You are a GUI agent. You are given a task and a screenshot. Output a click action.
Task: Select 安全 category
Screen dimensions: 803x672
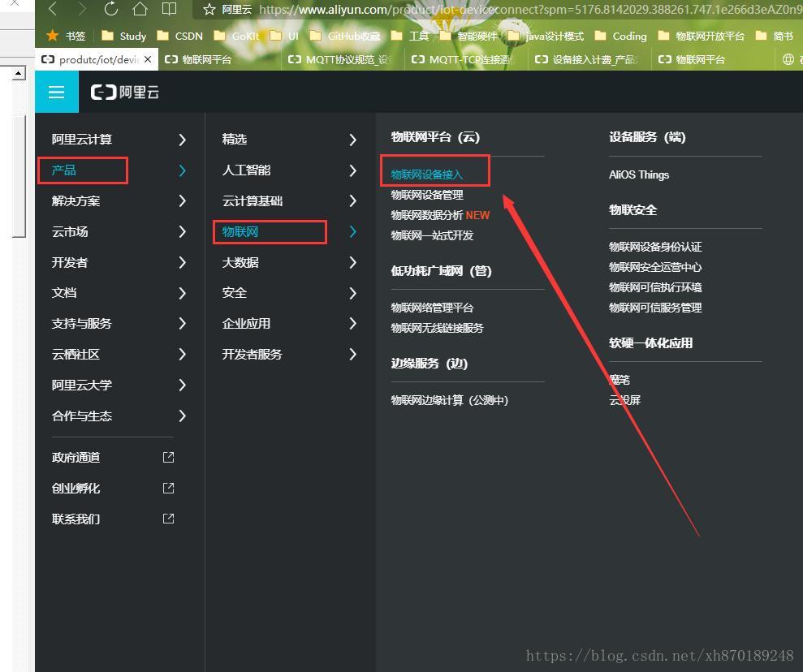tap(235, 293)
